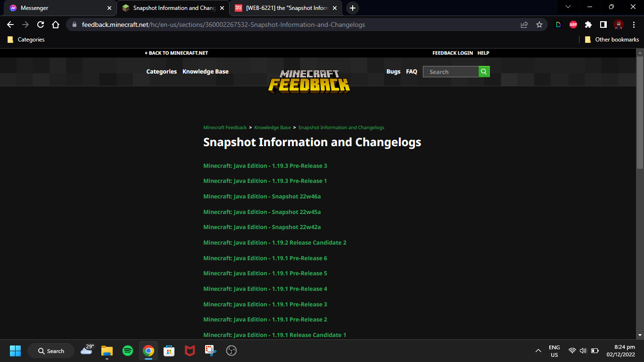Click the browser address bar URL
644x362 pixels.
(223, 25)
